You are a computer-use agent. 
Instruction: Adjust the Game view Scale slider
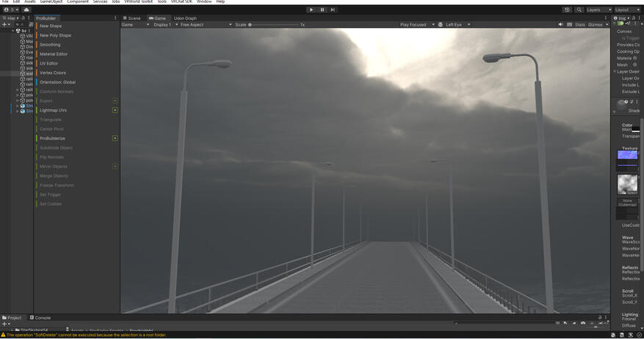(250, 25)
